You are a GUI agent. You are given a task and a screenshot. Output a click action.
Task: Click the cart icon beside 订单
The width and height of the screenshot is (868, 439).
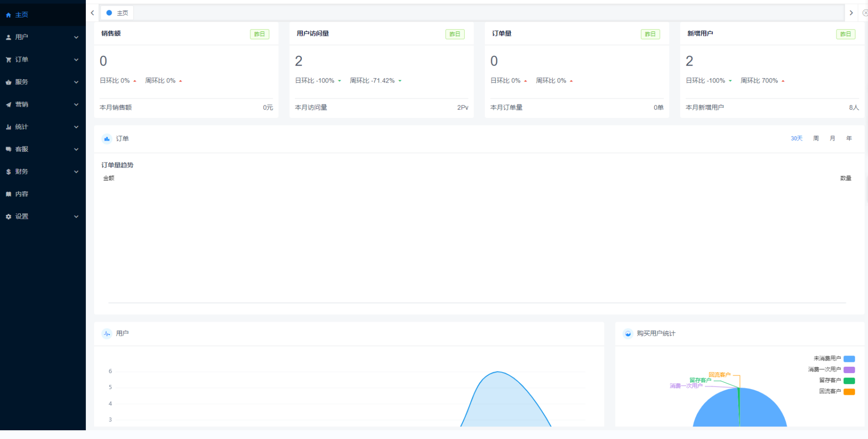pos(8,60)
